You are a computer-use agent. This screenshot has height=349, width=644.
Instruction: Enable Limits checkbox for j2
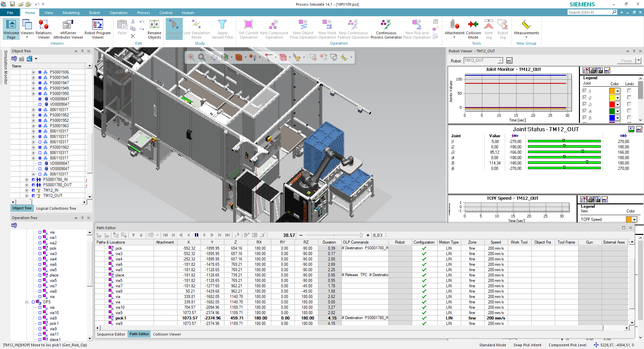point(629,98)
